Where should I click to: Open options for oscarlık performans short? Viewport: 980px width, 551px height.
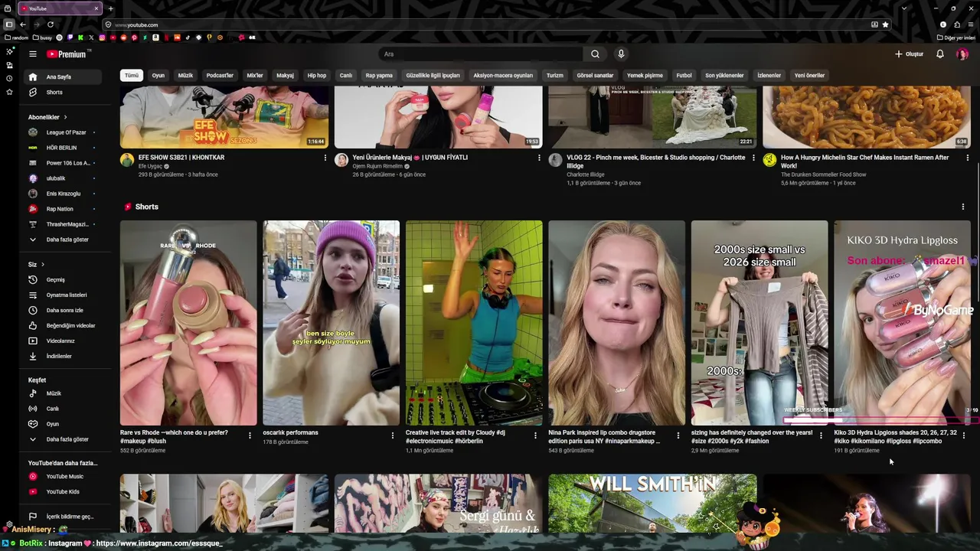pos(393,435)
